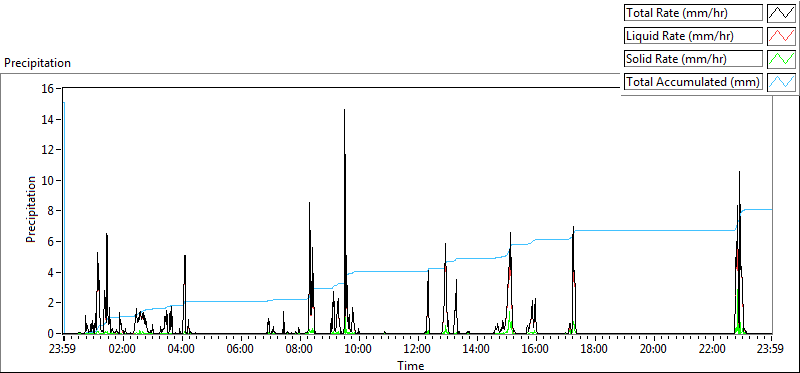Viewport: 800px width, 373px height.
Task: Click the 8 value on Y axis
Action: pos(52,211)
